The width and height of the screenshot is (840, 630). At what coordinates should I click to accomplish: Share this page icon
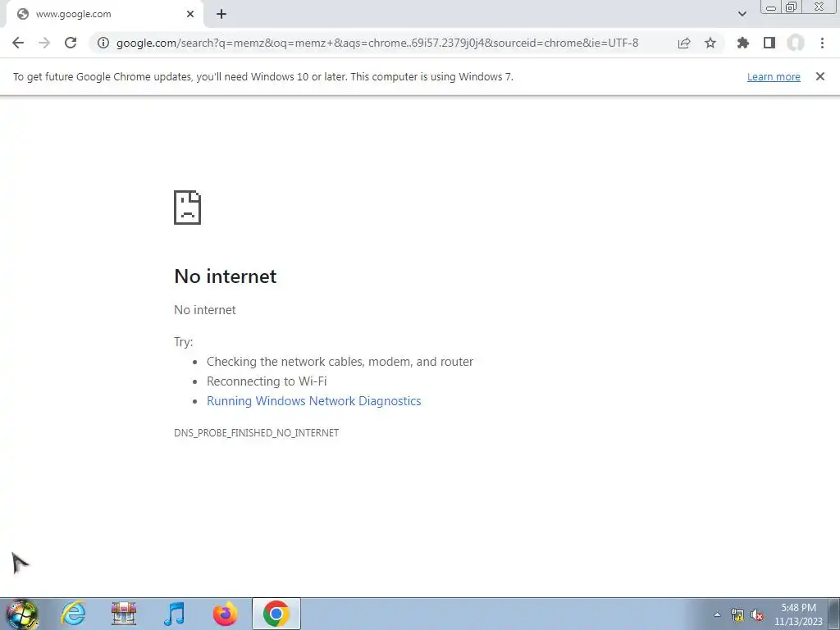click(x=684, y=43)
